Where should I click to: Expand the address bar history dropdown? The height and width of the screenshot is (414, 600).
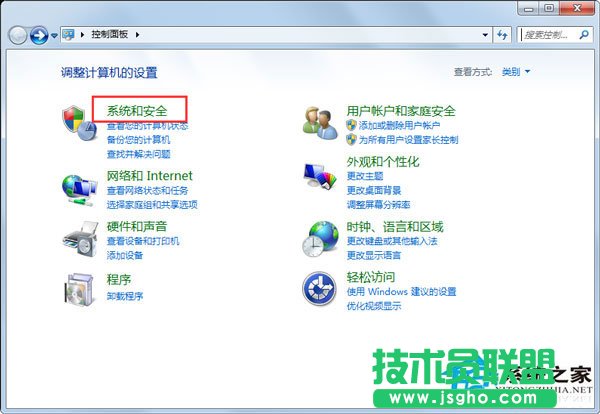(x=485, y=35)
